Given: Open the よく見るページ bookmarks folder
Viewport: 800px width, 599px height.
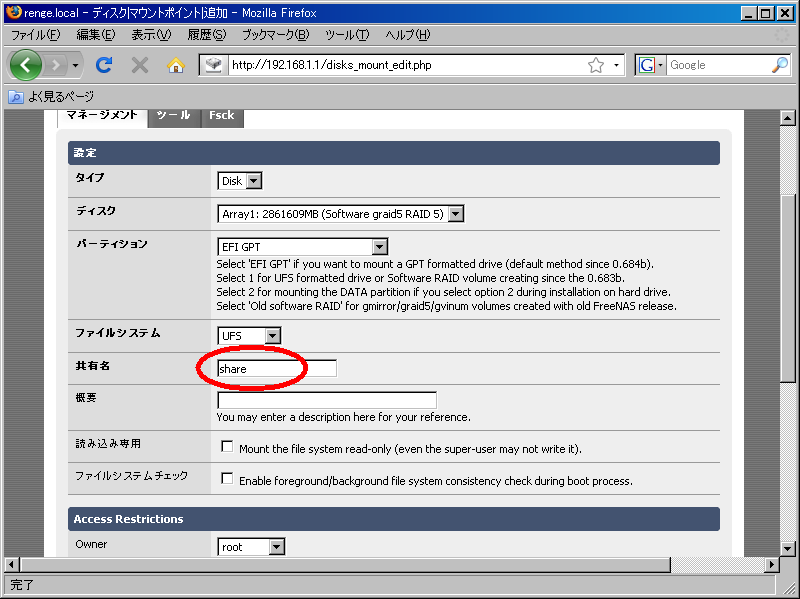Looking at the screenshot, I should [52, 96].
